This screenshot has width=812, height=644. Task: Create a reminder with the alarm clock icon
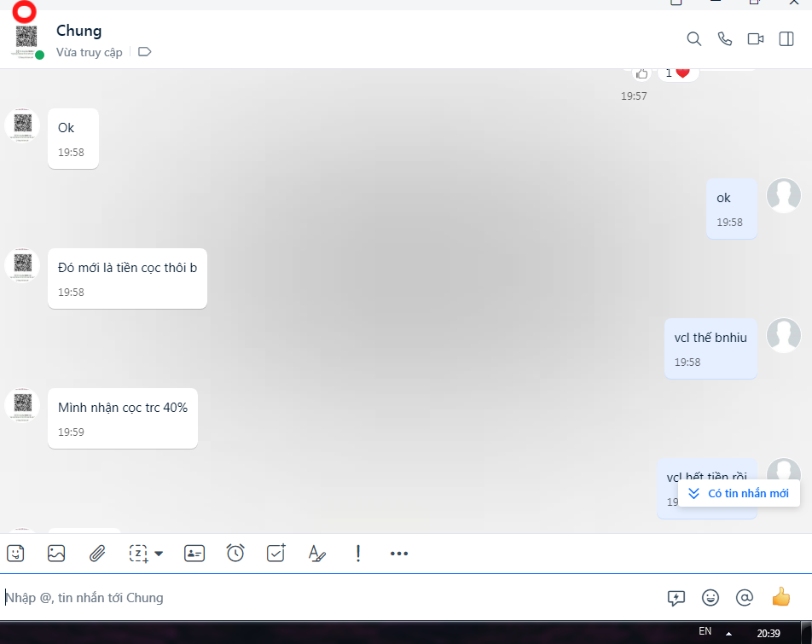[235, 554]
